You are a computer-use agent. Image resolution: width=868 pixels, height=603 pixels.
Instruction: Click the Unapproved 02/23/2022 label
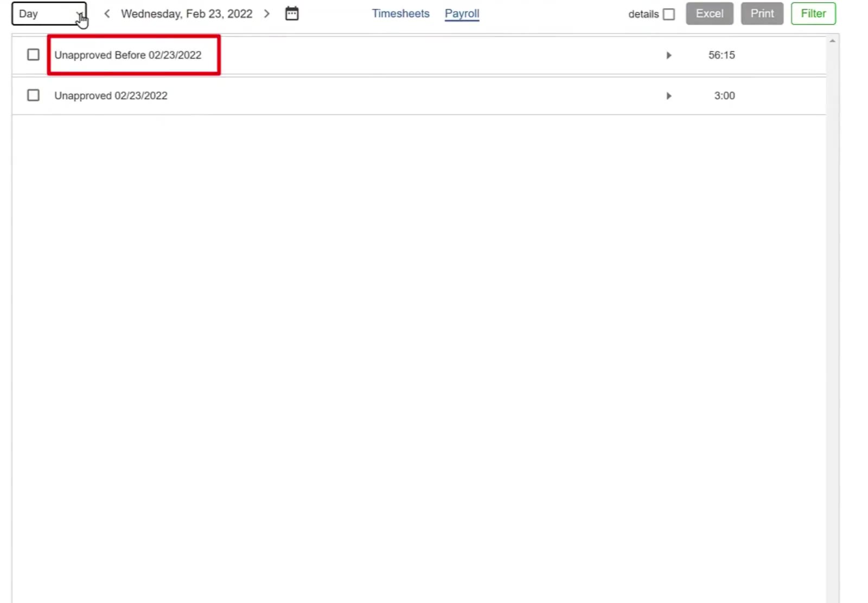[111, 96]
